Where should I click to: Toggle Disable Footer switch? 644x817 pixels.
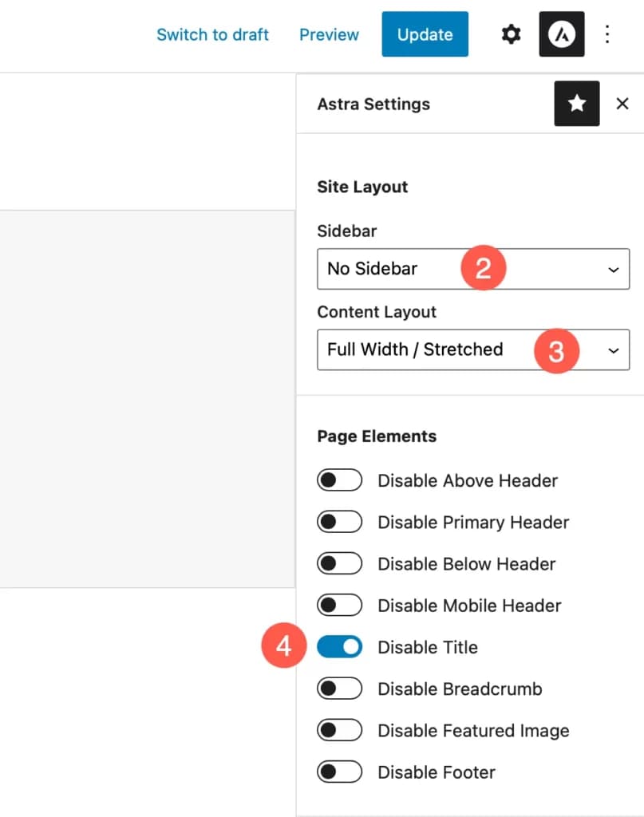[340, 772]
